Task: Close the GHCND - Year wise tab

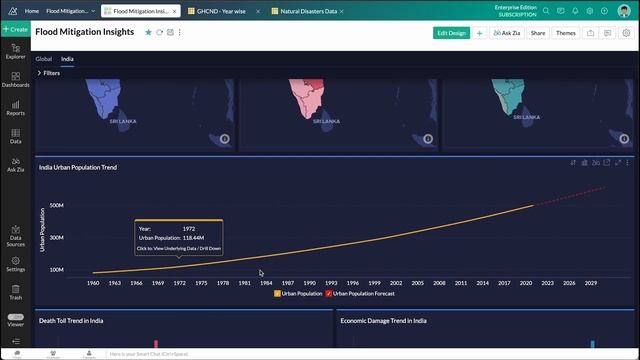Action: (258, 11)
